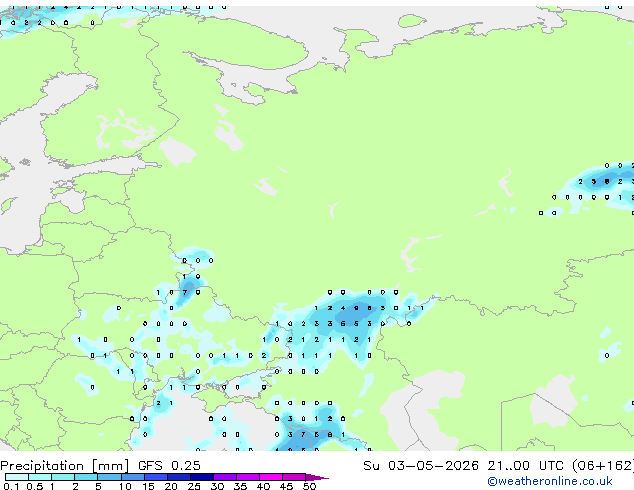Pick the 2 to 5 mm legend swatch
This screenshot has width=634, height=490.
click(x=86, y=477)
